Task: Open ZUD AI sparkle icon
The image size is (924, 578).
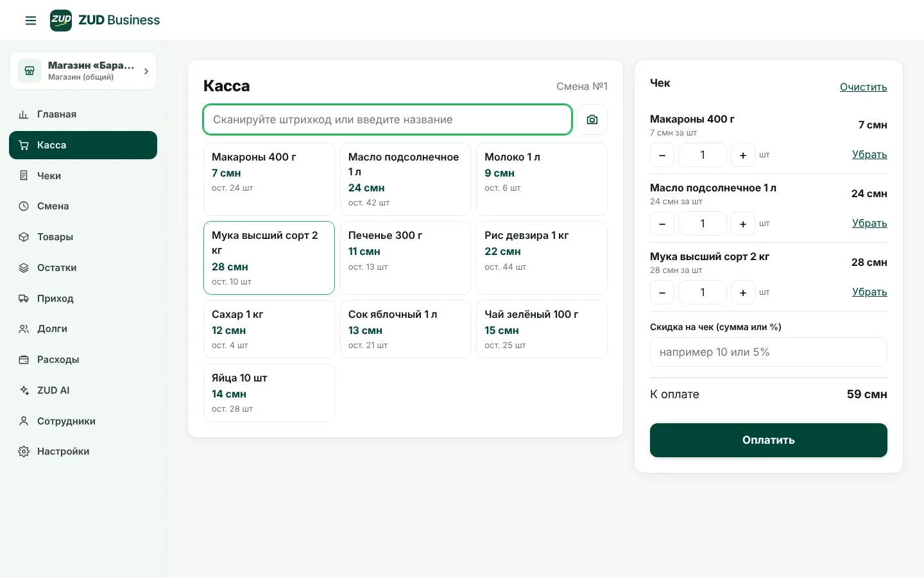Action: 24,390
